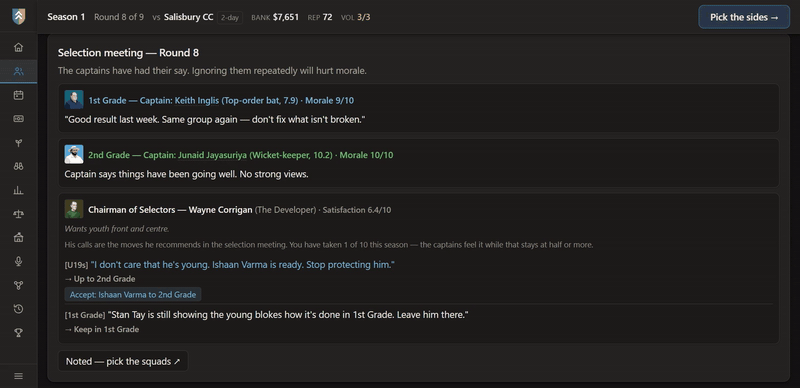This screenshot has width=800, height=388.
Task: Open the microphone media sidebar icon
Action: (18, 261)
